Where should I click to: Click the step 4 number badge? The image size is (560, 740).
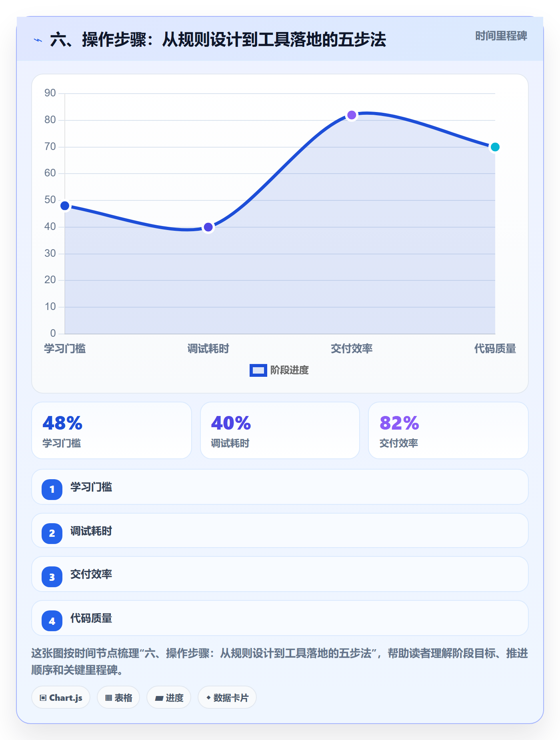[x=52, y=621]
